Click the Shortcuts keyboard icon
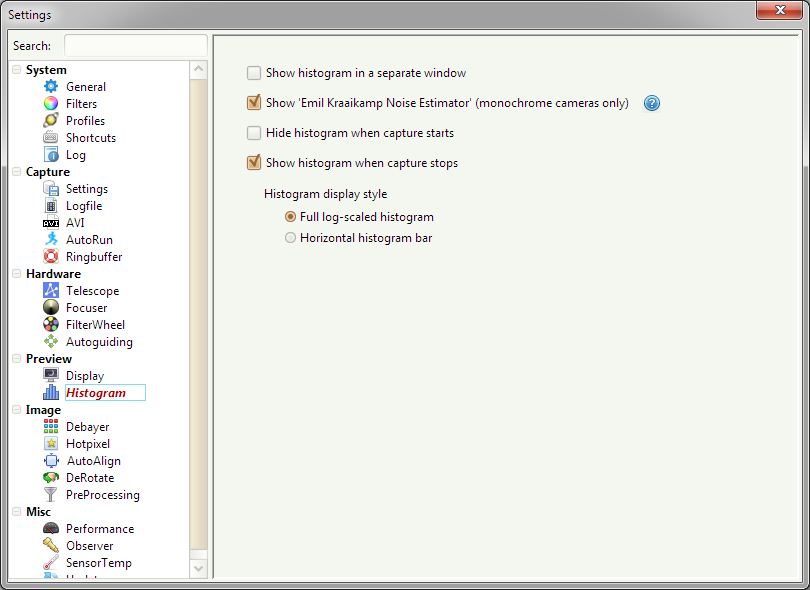810x590 pixels. point(51,138)
